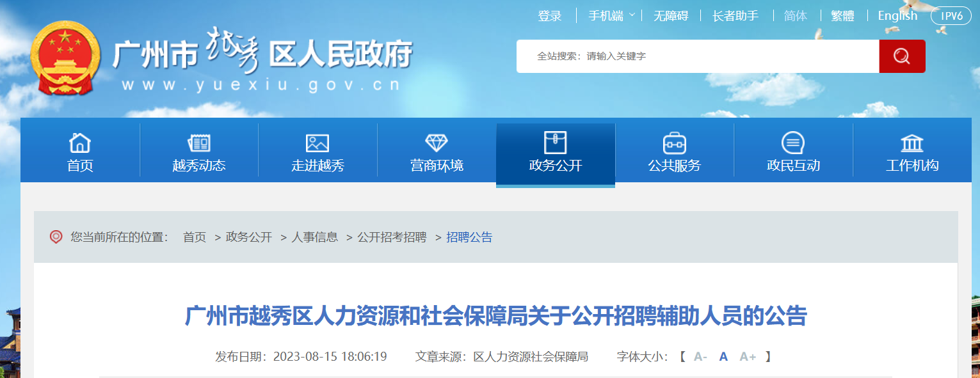Click 首页 in the breadcrumb
980x378 pixels.
click(x=195, y=237)
